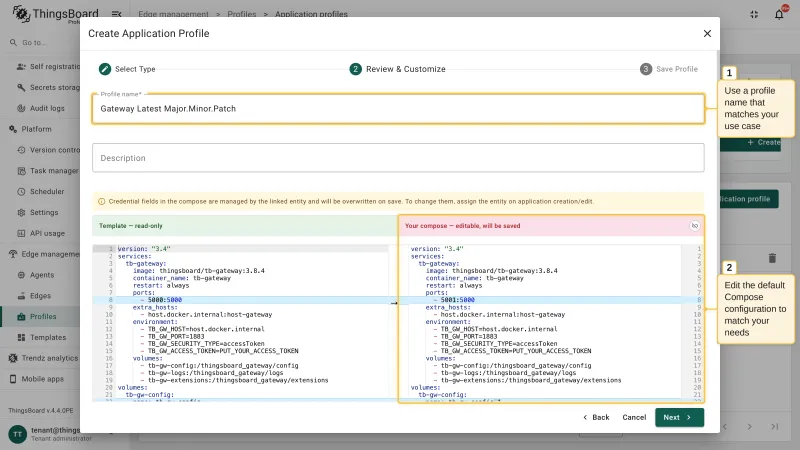Click the ThingsBoard logo

tap(55, 14)
